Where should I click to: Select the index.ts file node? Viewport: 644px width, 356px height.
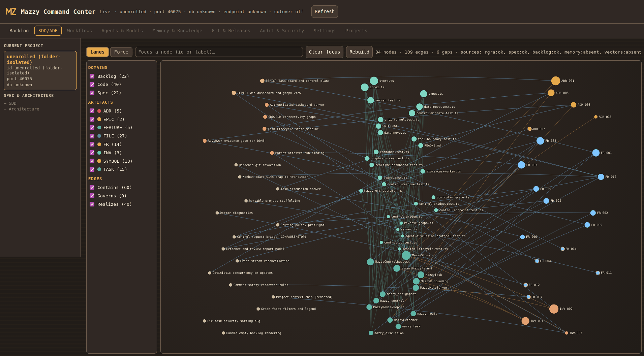point(365,87)
